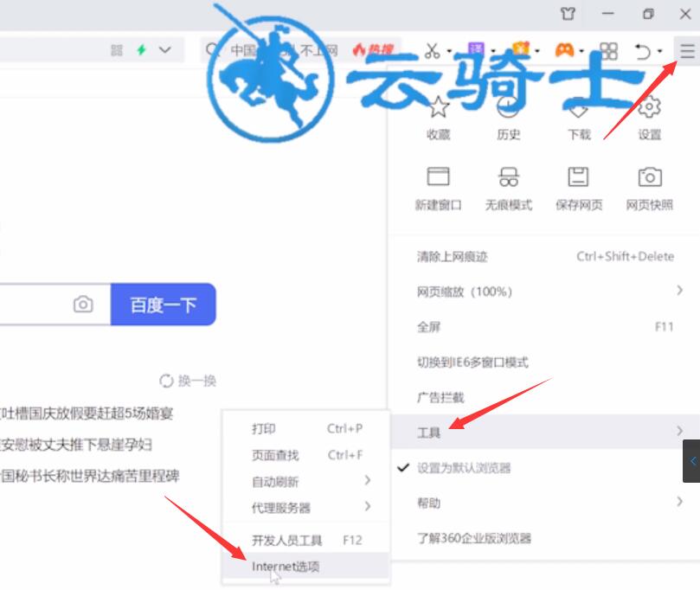The image size is (700, 590).
Task: Expand 网页缩放 (100%) submenu
Action: [544, 292]
